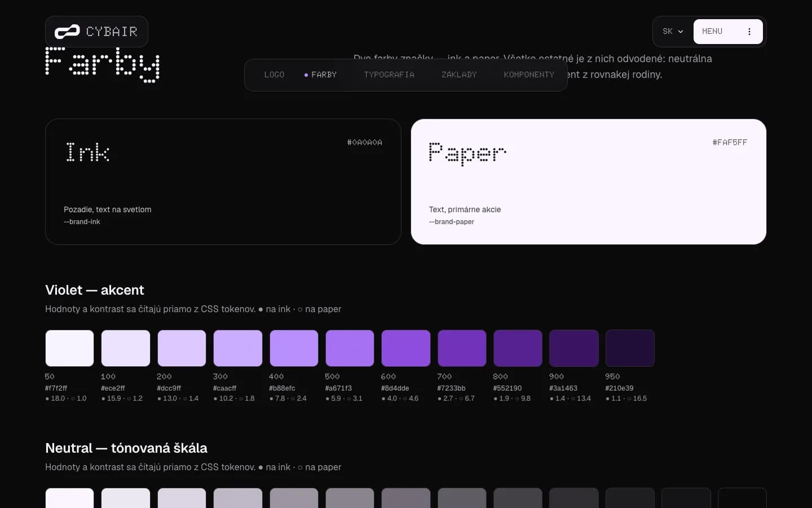Click the #210e39 hex value

619,388
